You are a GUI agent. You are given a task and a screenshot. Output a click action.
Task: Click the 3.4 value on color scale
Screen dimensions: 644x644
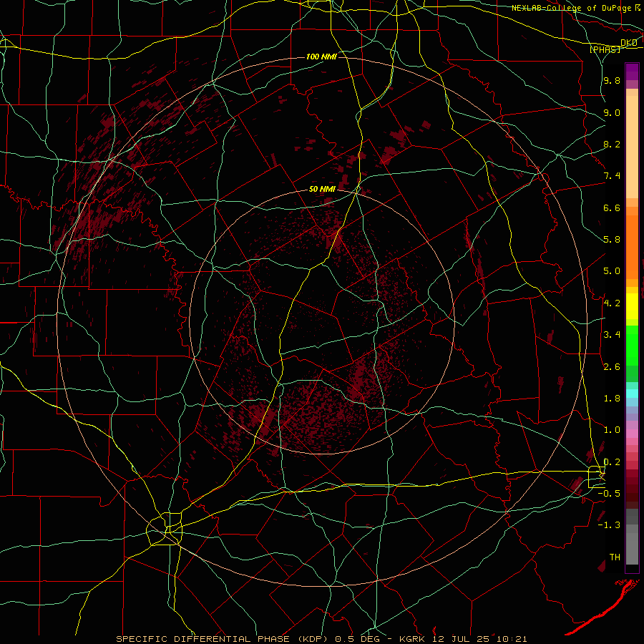pyautogui.click(x=612, y=335)
